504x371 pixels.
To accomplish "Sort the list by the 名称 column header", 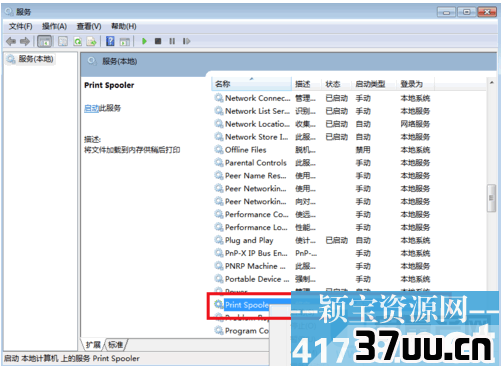I will [x=251, y=84].
